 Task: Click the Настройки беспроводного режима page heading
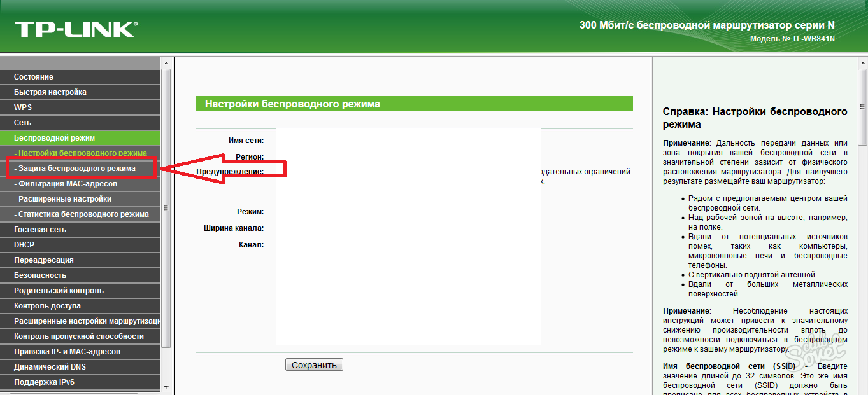[x=292, y=104]
